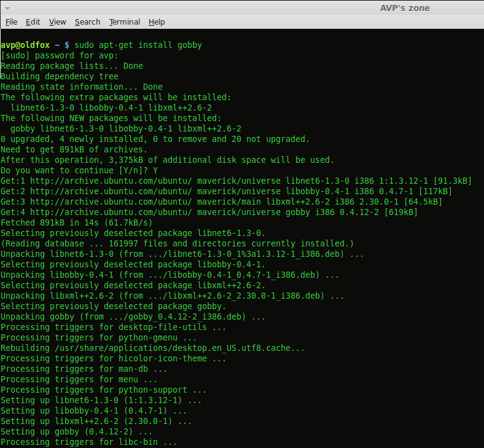Image resolution: width=484 pixels, height=448 pixels.
Task: Open the View menu
Action: tap(57, 22)
